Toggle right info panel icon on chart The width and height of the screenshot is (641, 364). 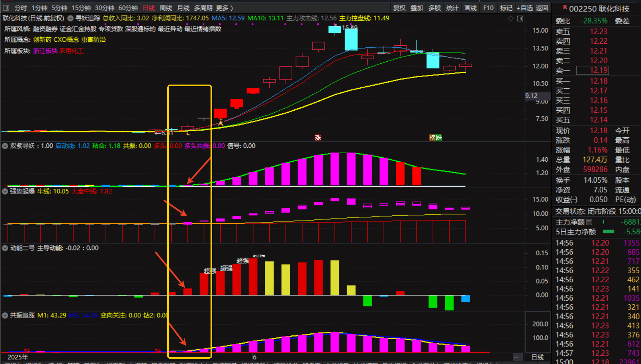520,19
